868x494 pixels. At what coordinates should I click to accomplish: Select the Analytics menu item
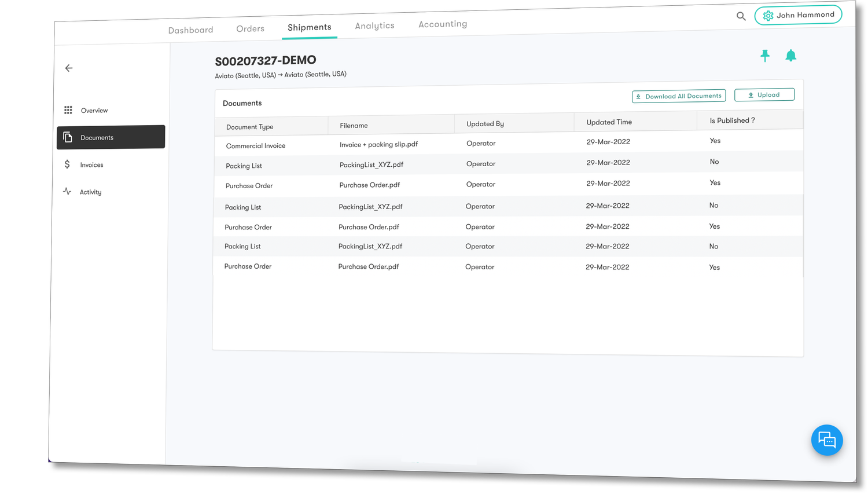[374, 25]
